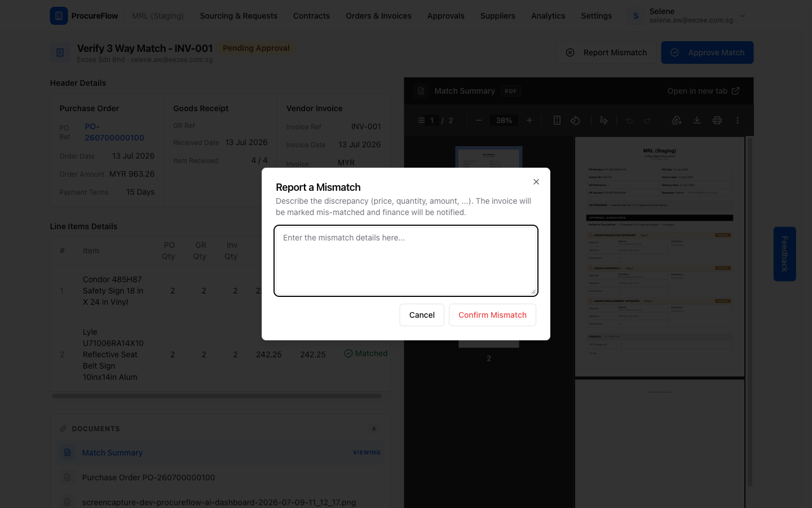This screenshot has height=508, width=812.
Task: Click the Order Amount MYR 963.26 value
Action: [x=132, y=174]
